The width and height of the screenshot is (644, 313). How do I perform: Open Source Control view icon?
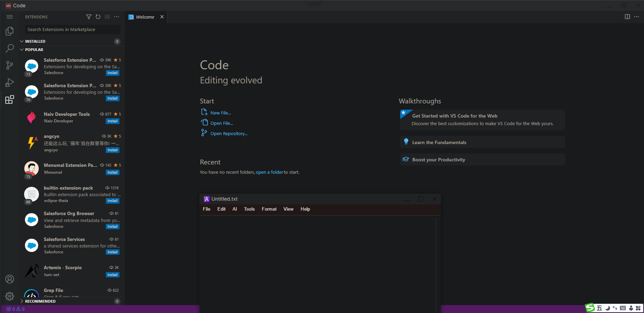click(10, 65)
